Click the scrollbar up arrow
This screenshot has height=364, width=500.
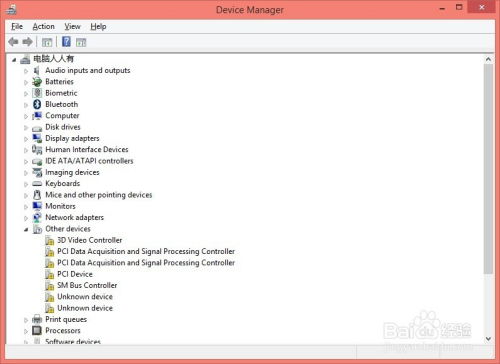(488, 59)
